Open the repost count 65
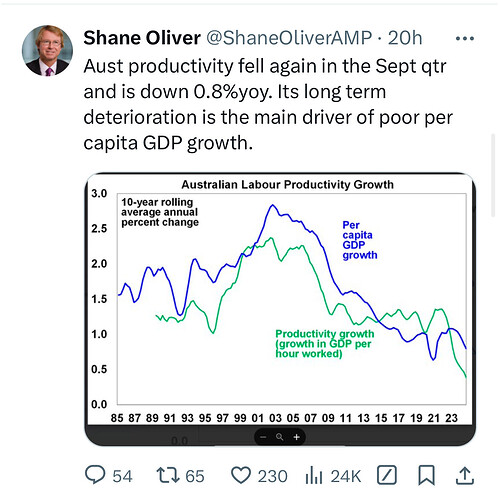Viewport: 499px width, 500px height. tap(195, 476)
